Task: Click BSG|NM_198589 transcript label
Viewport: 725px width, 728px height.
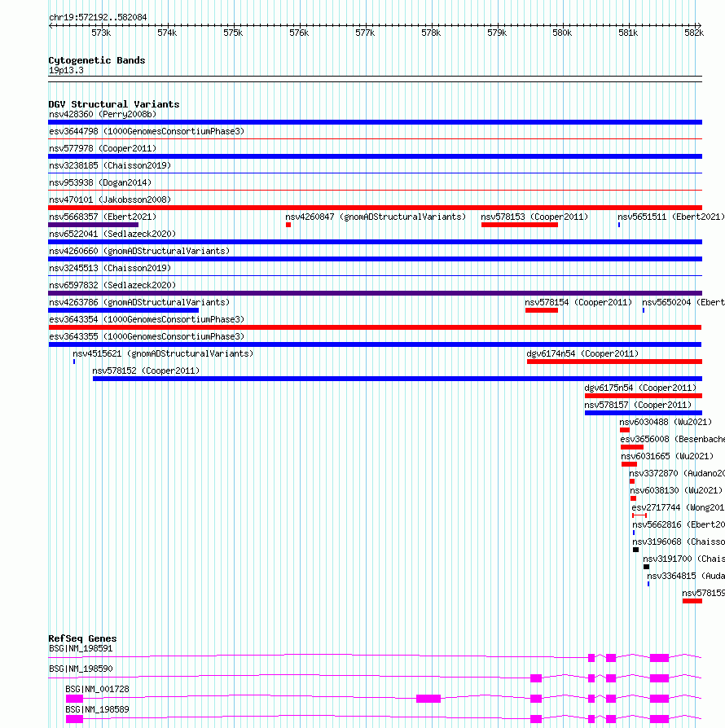Action: click(x=97, y=710)
